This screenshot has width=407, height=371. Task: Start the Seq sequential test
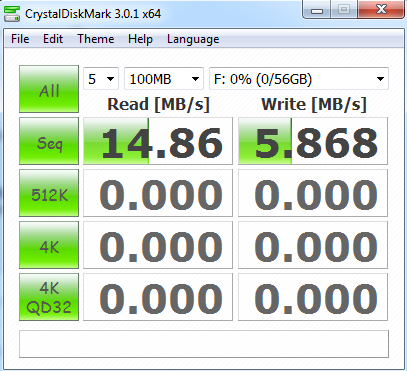(x=49, y=141)
